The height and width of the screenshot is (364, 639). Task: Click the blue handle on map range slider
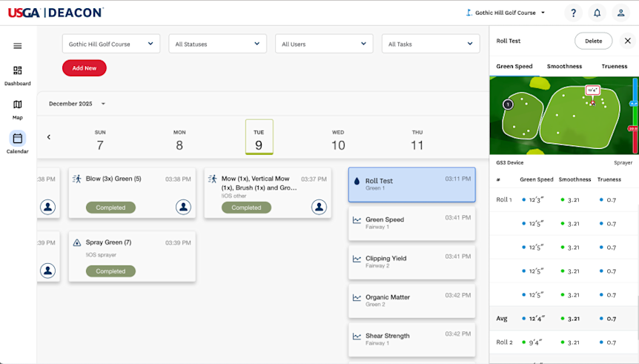(634, 104)
